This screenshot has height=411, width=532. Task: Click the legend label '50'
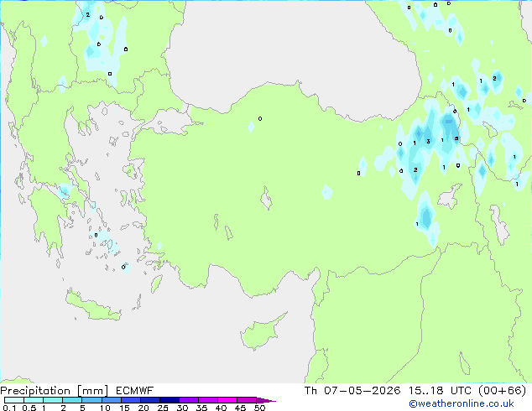[259, 408]
